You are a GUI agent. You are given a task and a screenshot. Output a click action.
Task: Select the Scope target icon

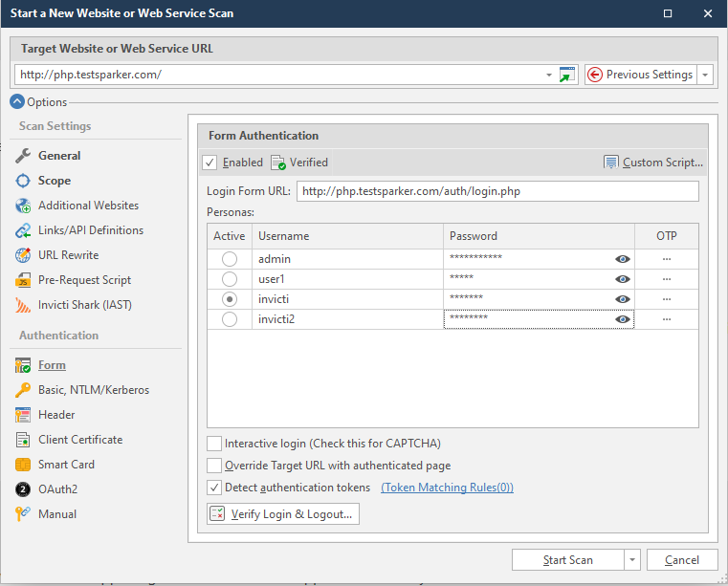point(23,181)
